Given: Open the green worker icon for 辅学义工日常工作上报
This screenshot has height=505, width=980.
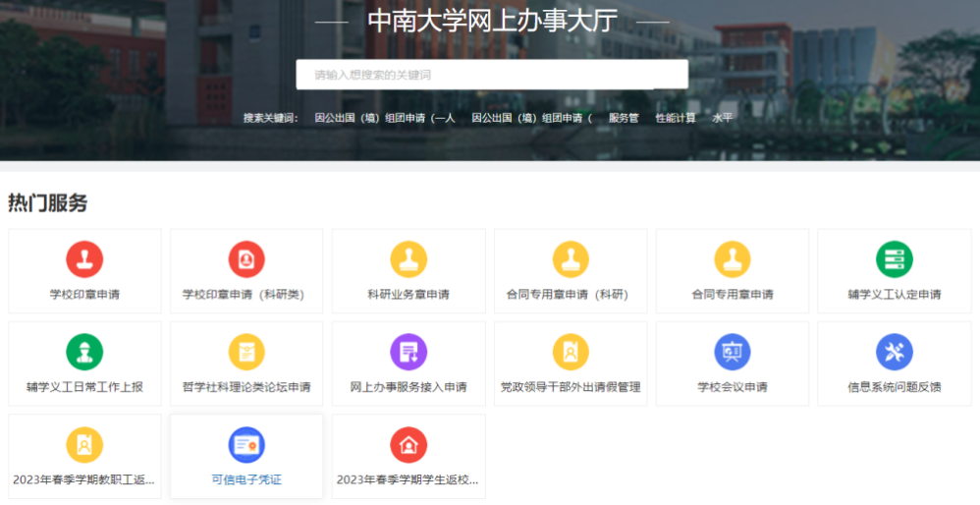Looking at the screenshot, I should 84,352.
